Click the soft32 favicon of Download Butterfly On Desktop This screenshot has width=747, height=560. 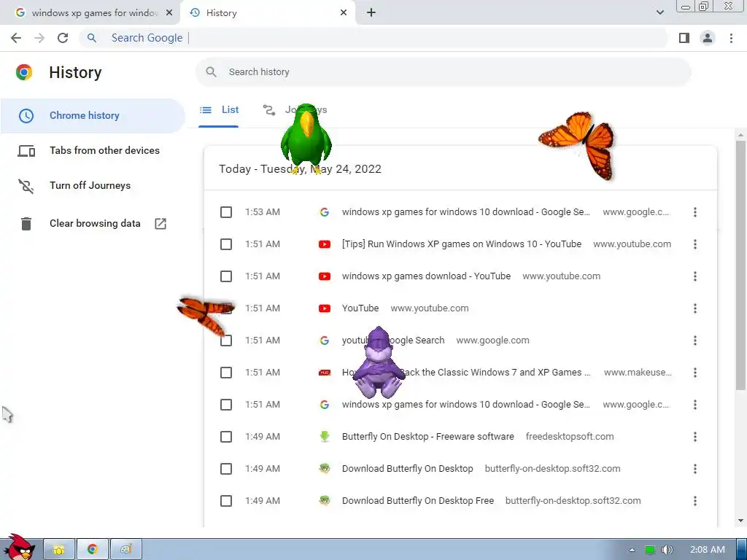[x=325, y=469]
